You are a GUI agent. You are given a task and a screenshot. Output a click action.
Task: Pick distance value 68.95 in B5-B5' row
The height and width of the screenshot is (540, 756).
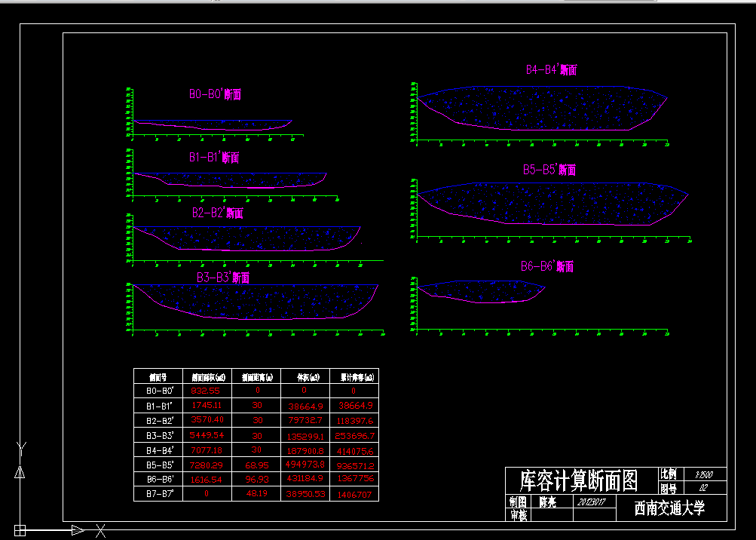tap(257, 465)
